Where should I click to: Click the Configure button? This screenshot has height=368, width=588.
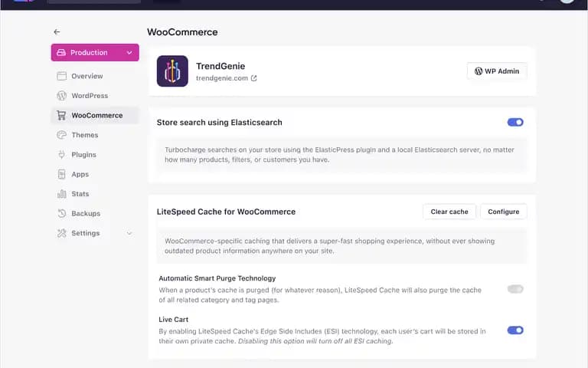503,212
